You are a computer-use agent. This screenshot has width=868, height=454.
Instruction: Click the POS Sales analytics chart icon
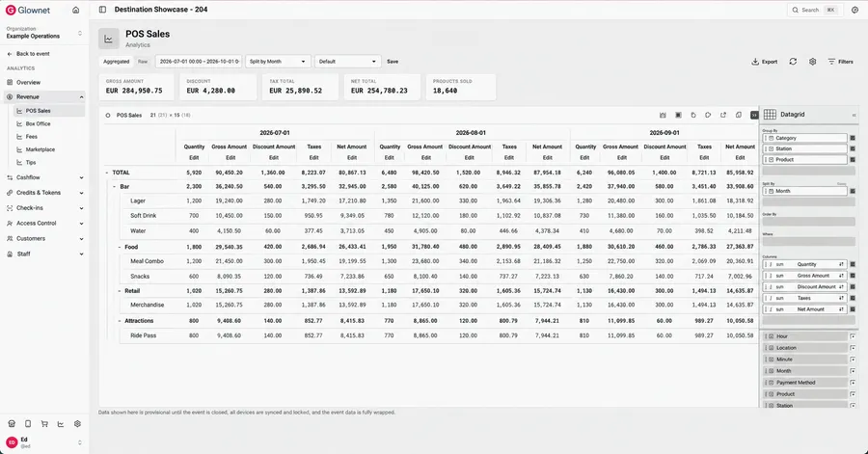point(108,39)
